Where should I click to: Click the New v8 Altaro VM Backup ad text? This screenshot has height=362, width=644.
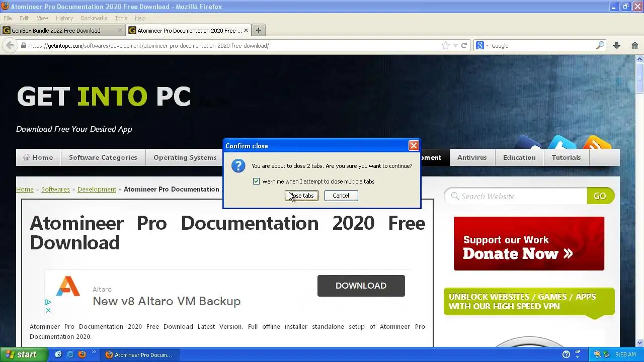pos(167,301)
